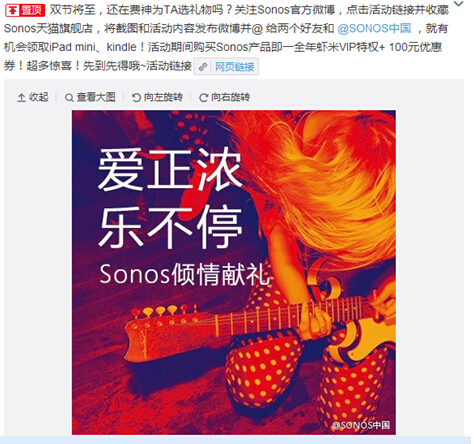Click the clockwise rotate arrow icon

(x=203, y=97)
